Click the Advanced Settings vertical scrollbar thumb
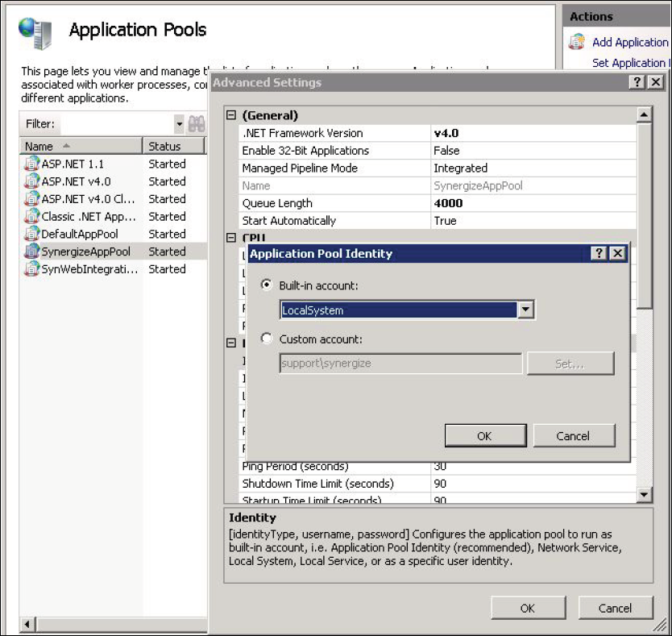 tap(644, 215)
